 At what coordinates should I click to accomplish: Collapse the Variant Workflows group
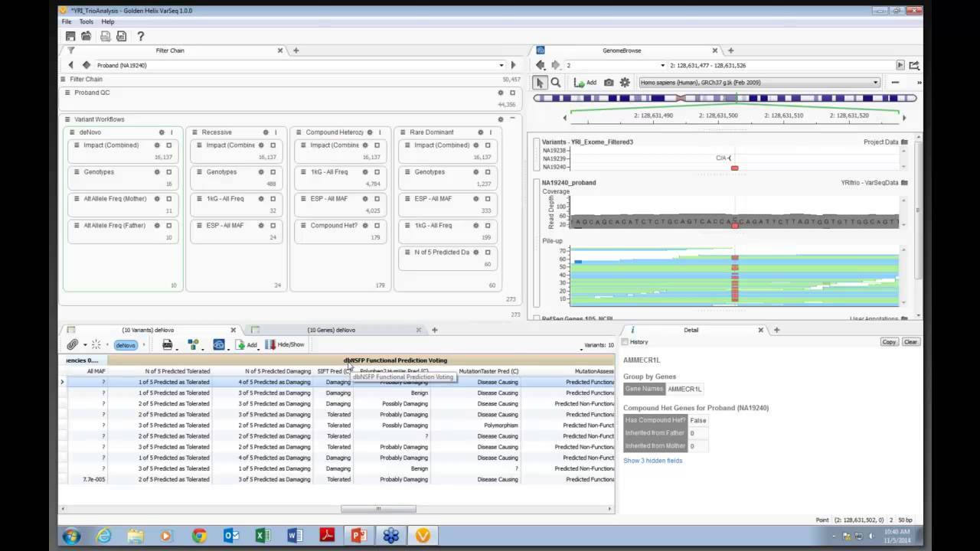pyautogui.click(x=512, y=119)
